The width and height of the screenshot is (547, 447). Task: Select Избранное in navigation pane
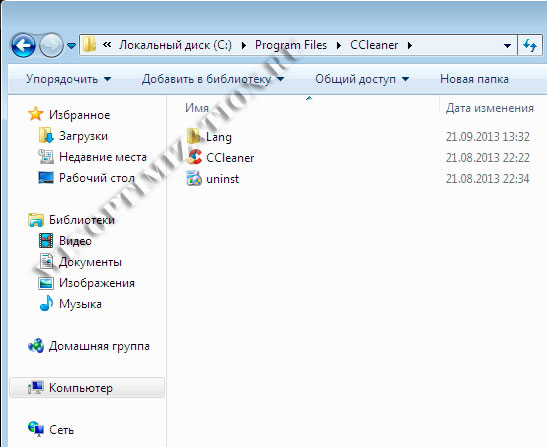pos(80,115)
